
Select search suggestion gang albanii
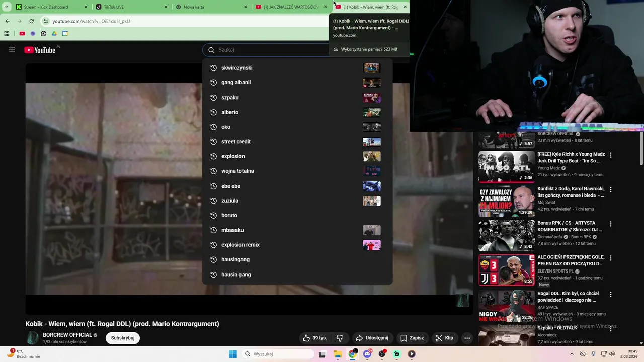pos(297,82)
